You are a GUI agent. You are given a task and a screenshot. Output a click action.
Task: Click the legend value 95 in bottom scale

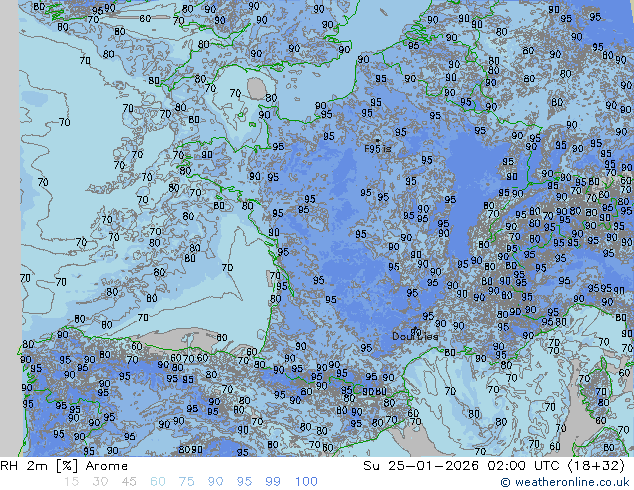point(244,482)
